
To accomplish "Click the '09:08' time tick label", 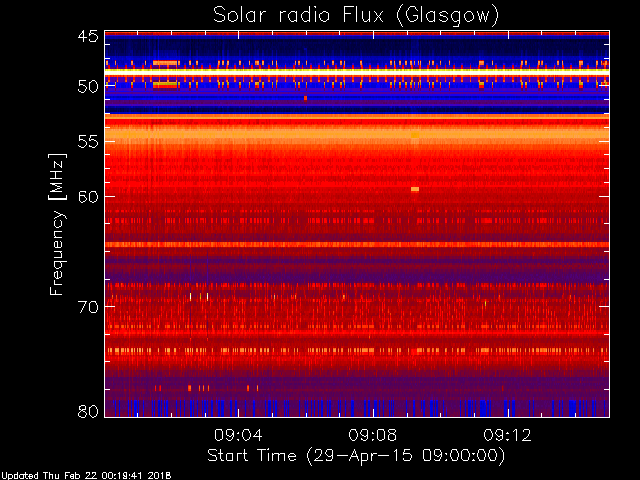I will [373, 435].
